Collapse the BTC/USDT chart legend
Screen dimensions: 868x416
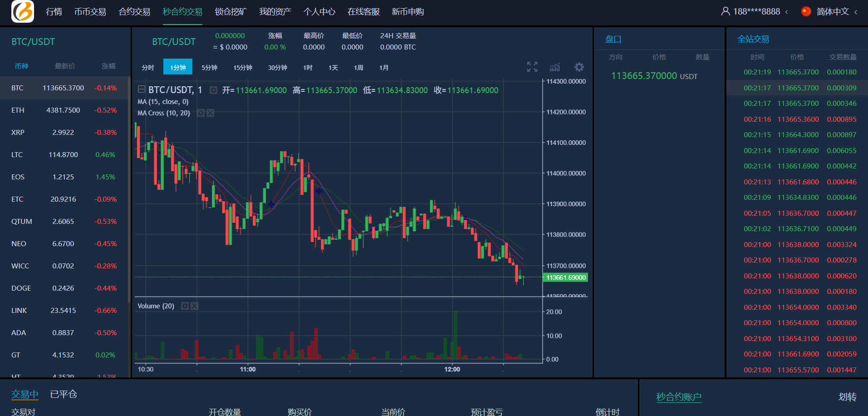142,89
